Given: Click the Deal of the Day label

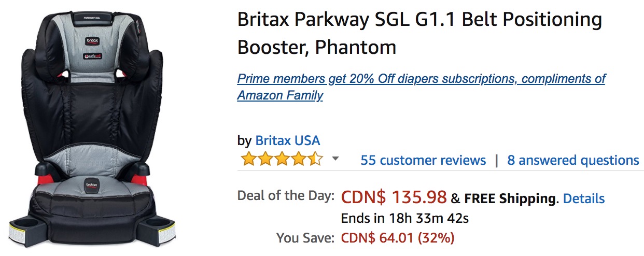Looking at the screenshot, I should 286,196.
